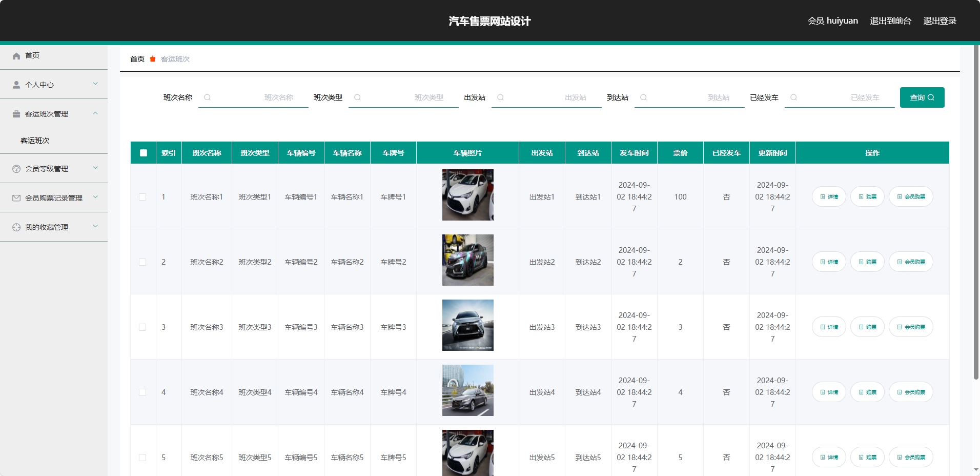980x476 pixels.
Task: Select the home icon in the sidebar
Action: coord(16,55)
